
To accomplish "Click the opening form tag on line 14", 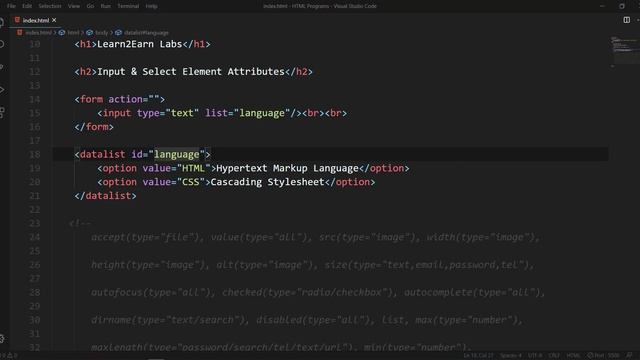I will (120, 99).
